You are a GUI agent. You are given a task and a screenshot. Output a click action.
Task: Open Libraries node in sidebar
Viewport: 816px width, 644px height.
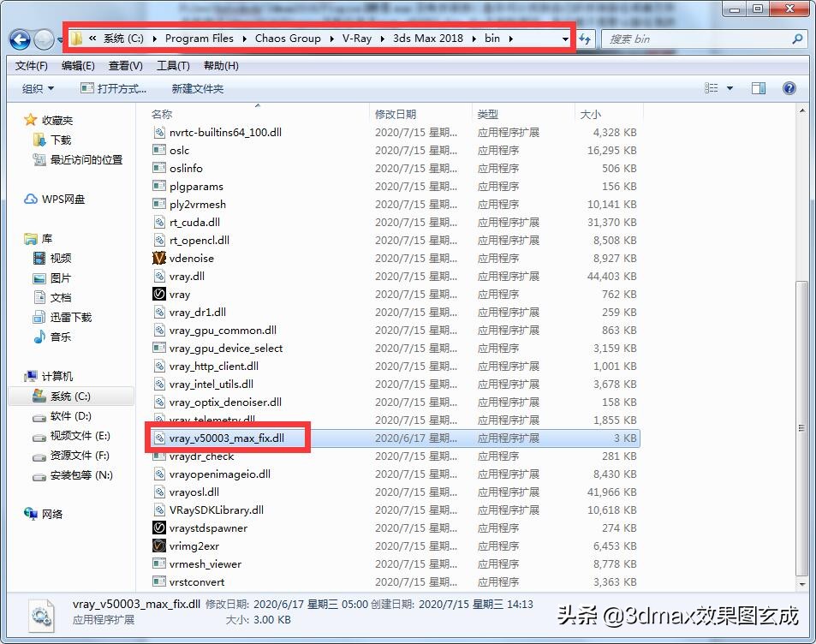[38, 238]
